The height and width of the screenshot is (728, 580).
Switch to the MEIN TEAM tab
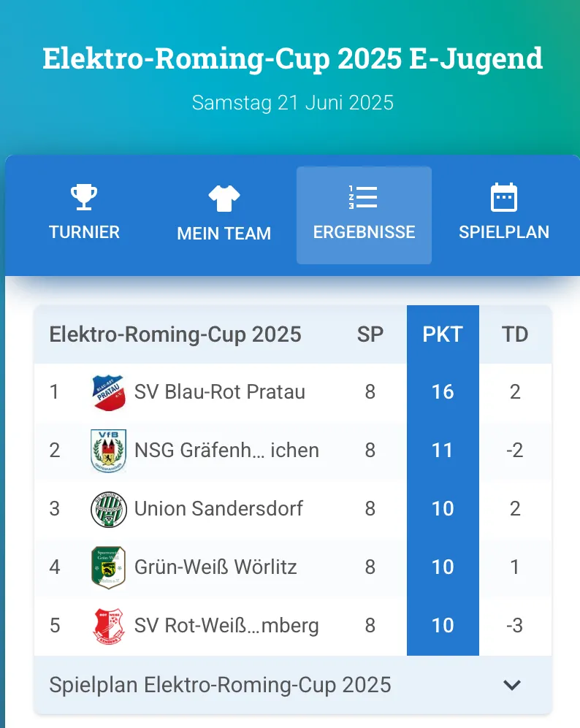pos(224,233)
